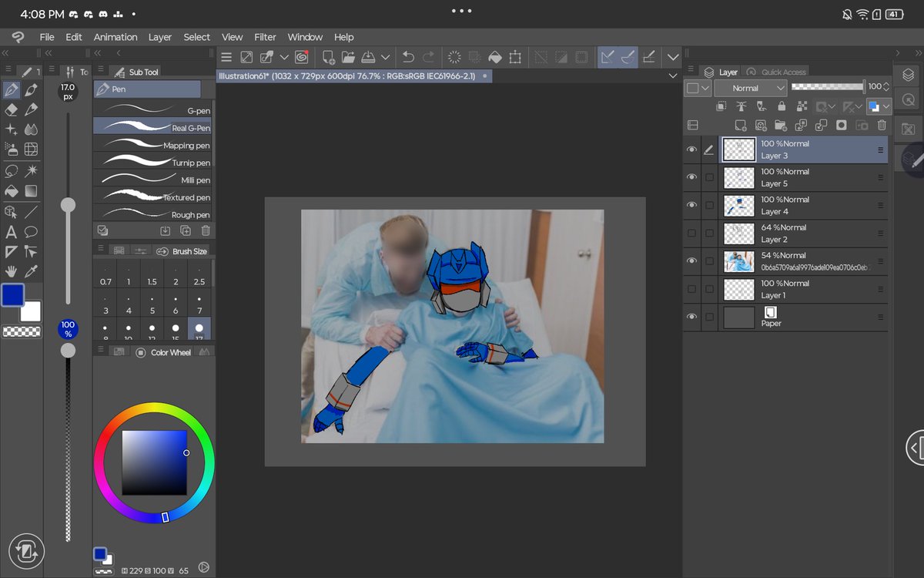Select the Textured pen sub tool
Image resolution: width=924 pixels, height=578 pixels.
pos(152,197)
